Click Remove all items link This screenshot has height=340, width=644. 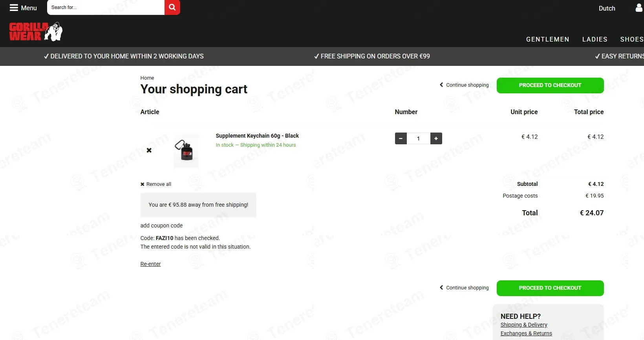[x=156, y=184]
